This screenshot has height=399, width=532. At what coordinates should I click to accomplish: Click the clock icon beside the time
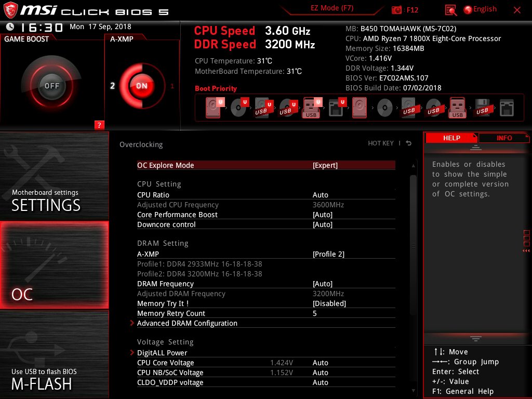10,26
